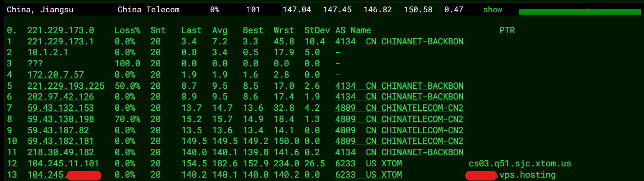Open AS link for hop 6 CHINANET-BACKBON
644x181 pixels.
[399, 97]
